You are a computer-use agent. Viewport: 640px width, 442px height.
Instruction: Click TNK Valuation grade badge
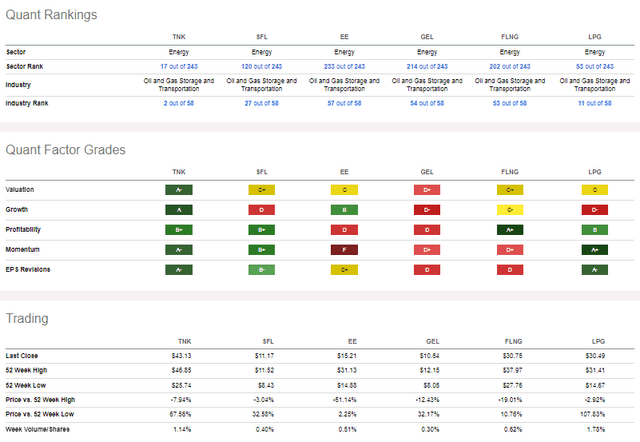[179, 190]
